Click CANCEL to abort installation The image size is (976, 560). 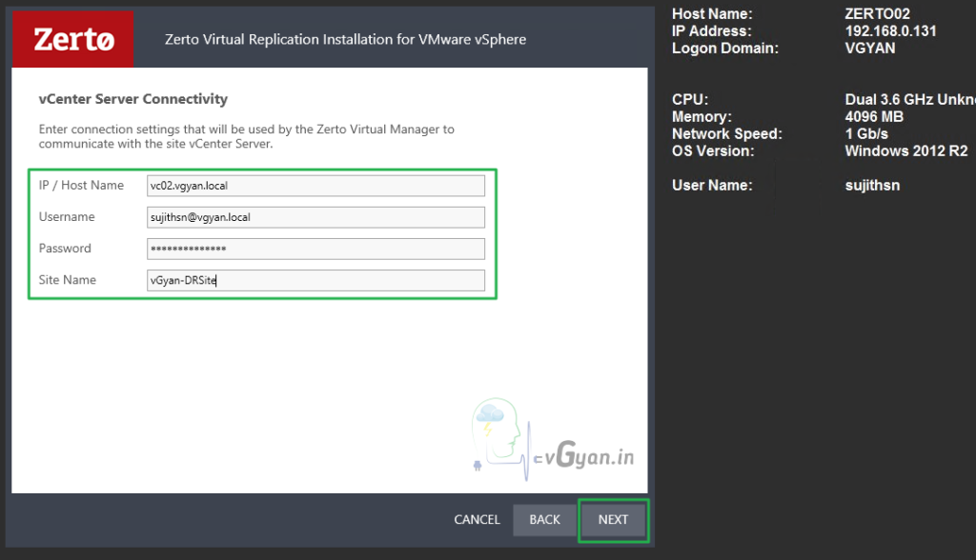click(x=477, y=520)
